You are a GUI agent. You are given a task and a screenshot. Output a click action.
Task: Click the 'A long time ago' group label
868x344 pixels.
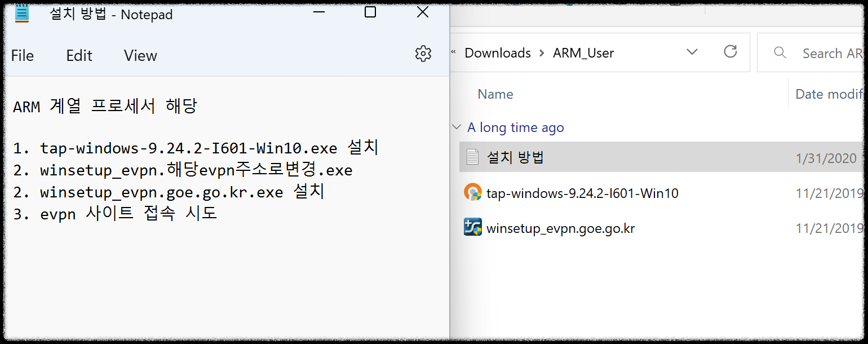(516, 127)
